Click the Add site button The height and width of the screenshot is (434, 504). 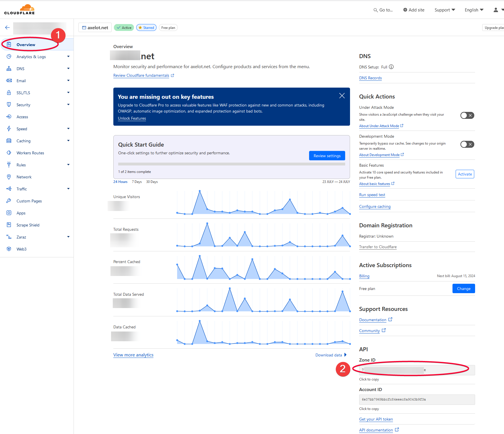pos(414,10)
